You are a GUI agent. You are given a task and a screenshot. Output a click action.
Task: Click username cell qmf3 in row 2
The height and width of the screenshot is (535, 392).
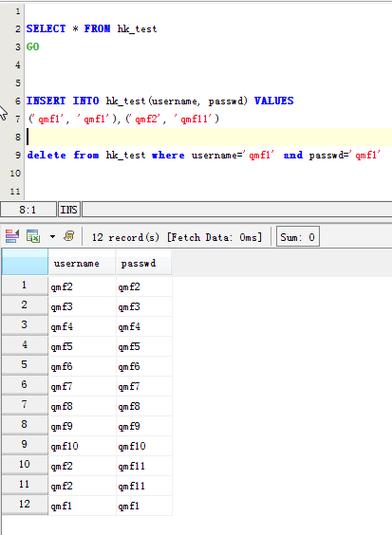pos(82,306)
